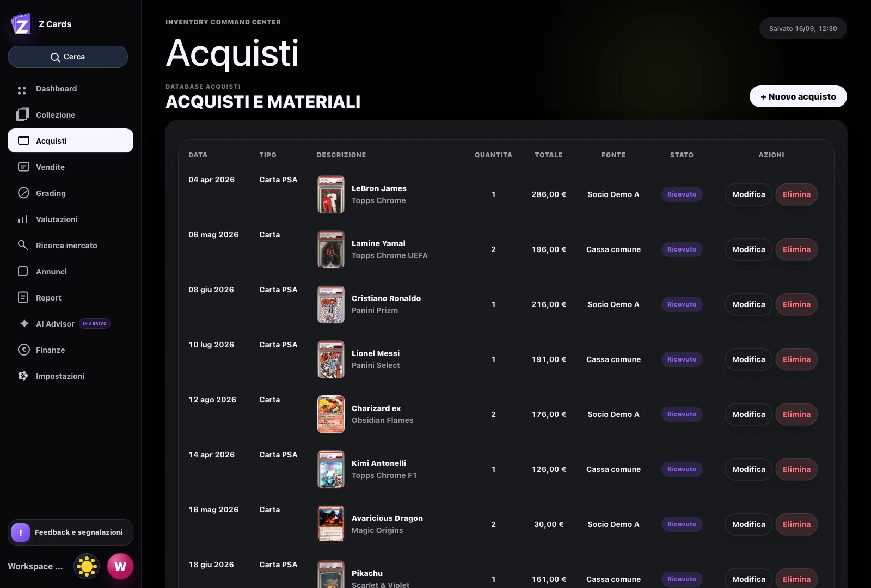Click the 286,00 € total value
This screenshot has width=871, height=588.
click(x=549, y=194)
